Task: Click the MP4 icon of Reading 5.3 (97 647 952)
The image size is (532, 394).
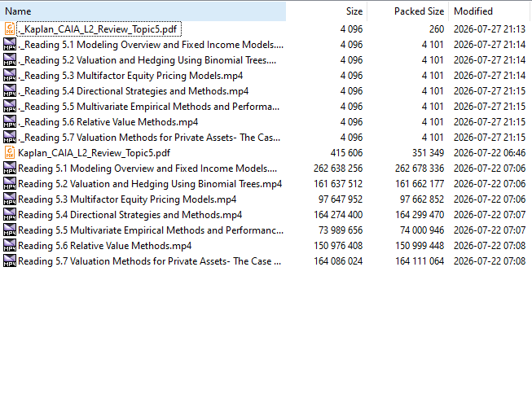Action: click(10, 199)
